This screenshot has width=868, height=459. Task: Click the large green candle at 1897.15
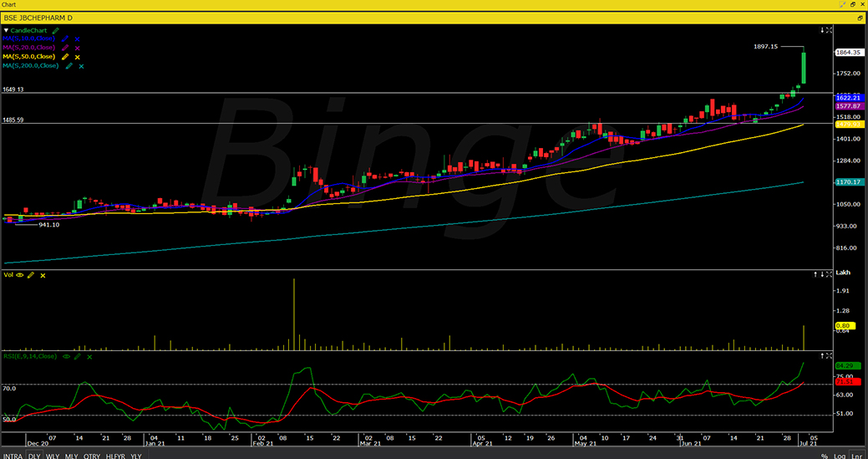point(803,68)
